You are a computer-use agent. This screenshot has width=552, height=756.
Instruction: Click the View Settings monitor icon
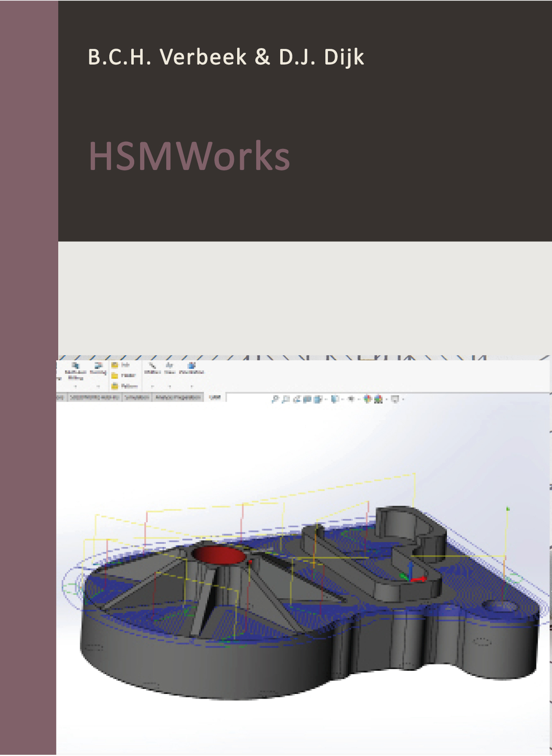tap(395, 399)
